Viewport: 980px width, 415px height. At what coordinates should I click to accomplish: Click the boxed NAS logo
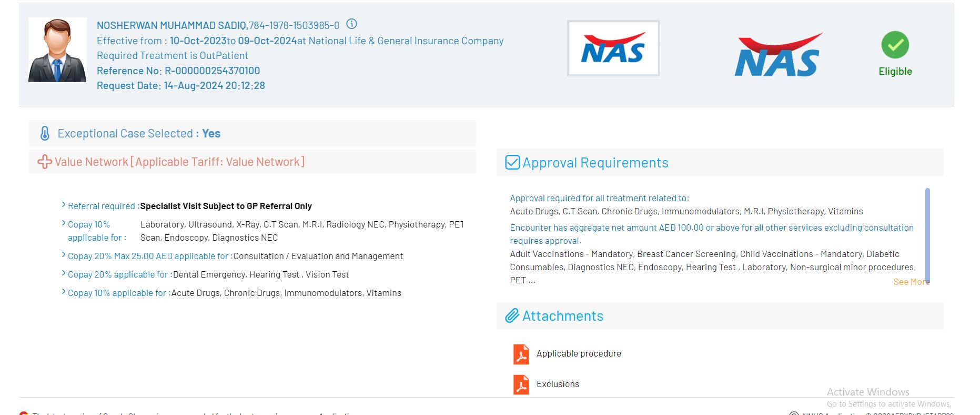click(x=613, y=48)
